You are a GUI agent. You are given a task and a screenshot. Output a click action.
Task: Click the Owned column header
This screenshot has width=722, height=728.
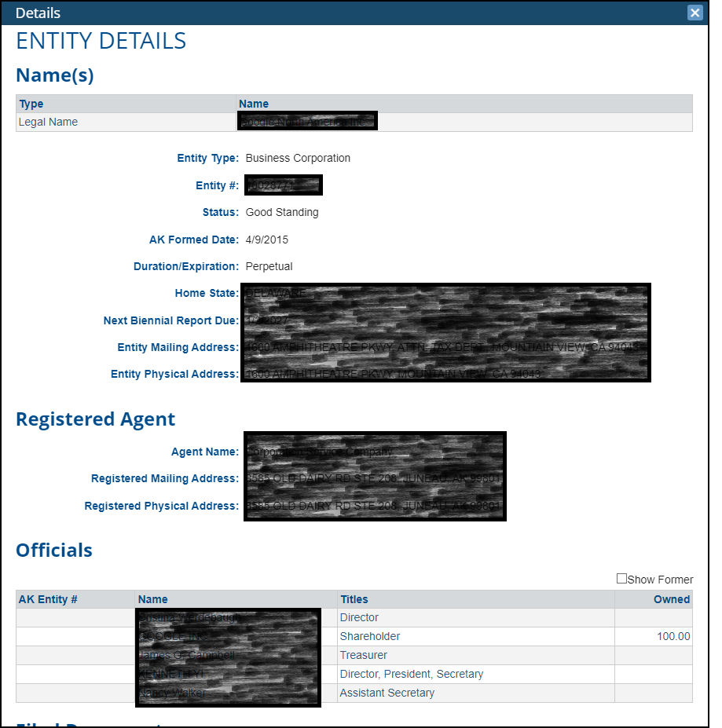(672, 599)
